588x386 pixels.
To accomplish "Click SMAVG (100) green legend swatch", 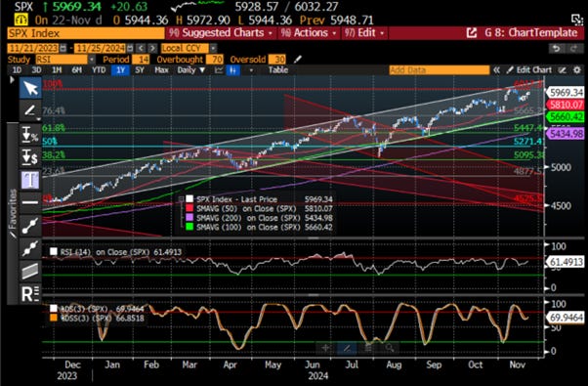I will click(x=189, y=227).
